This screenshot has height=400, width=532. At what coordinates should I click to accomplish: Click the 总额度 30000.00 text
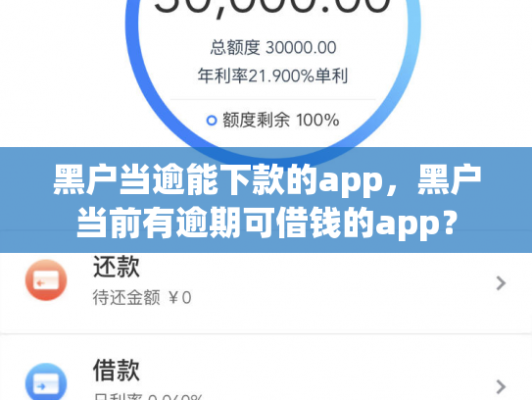pyautogui.click(x=273, y=47)
